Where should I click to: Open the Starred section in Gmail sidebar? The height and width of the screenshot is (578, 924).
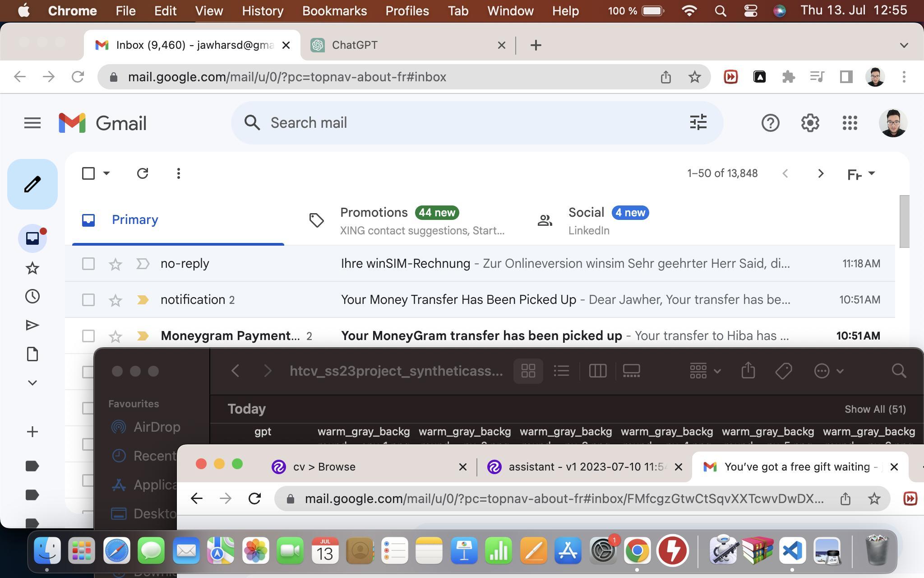[x=32, y=268]
